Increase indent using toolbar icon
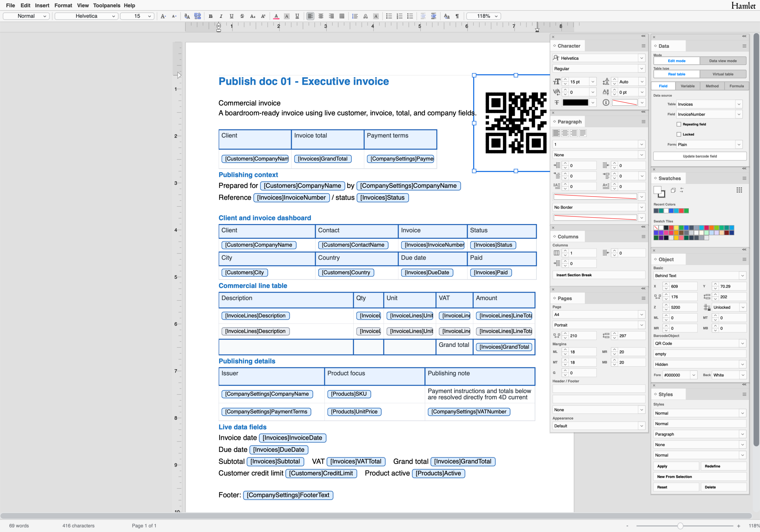The width and height of the screenshot is (760, 532). [x=434, y=16]
